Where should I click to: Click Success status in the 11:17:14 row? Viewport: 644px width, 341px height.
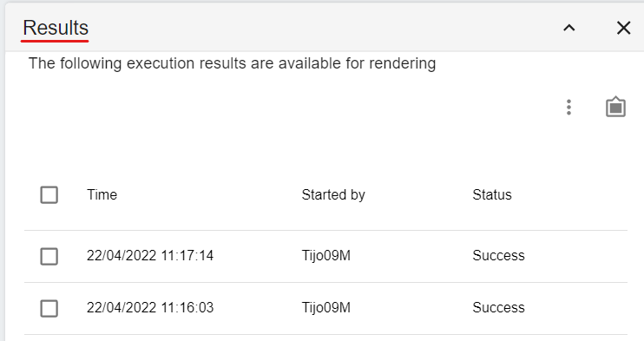(x=498, y=256)
